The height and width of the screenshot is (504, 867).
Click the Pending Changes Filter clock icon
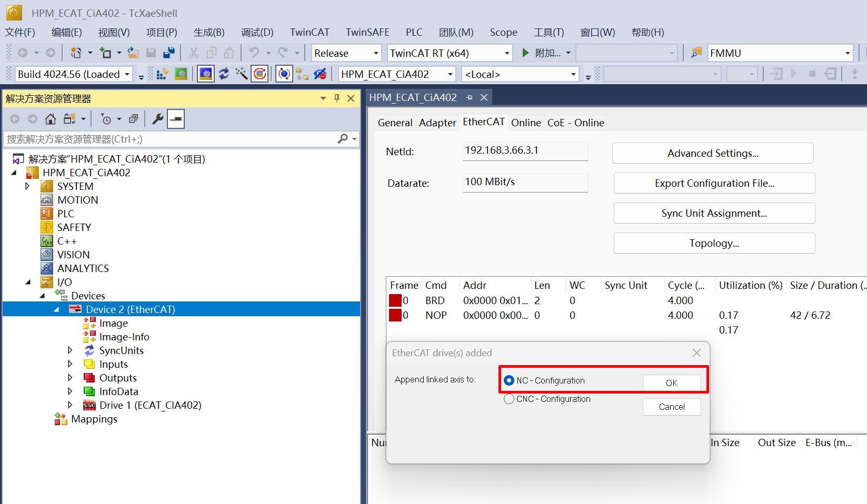106,119
